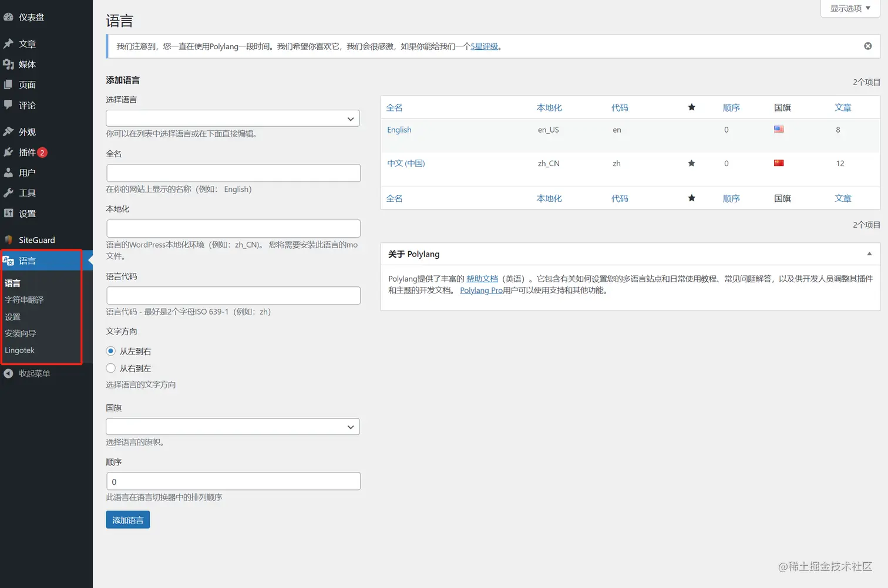888x588 pixels.
Task: Click zh_CN locale cell
Action: coord(549,163)
